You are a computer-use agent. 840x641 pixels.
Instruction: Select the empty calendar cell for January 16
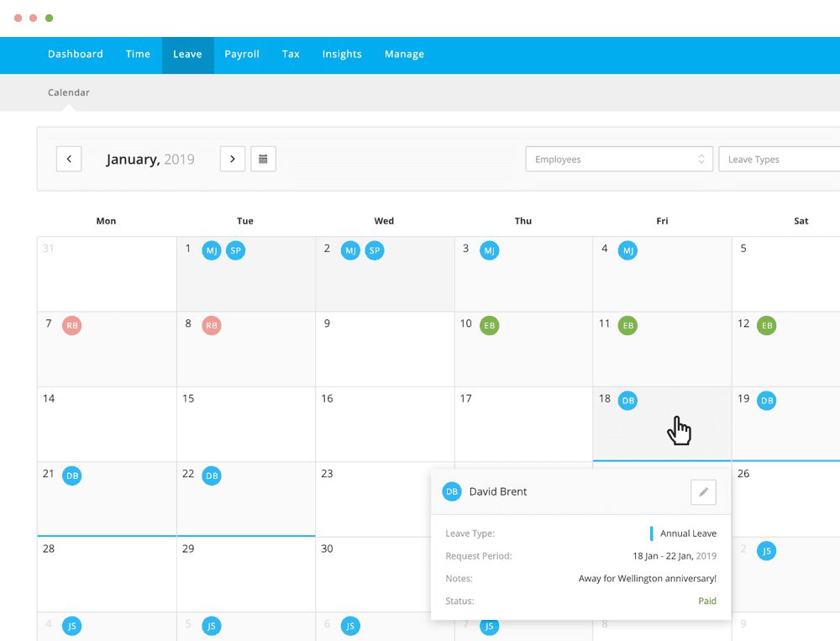(x=384, y=424)
